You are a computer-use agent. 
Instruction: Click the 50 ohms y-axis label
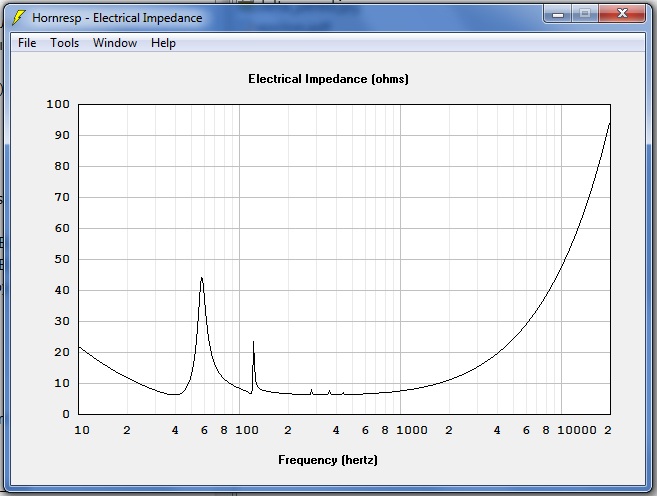point(62,259)
